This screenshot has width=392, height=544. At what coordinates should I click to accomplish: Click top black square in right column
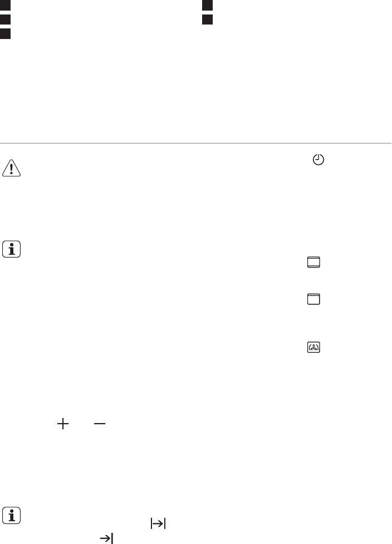coord(207,5)
